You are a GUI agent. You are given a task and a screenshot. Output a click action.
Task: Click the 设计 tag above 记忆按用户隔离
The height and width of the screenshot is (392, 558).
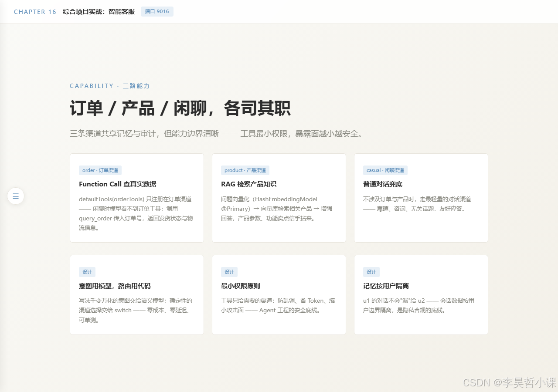click(x=371, y=272)
